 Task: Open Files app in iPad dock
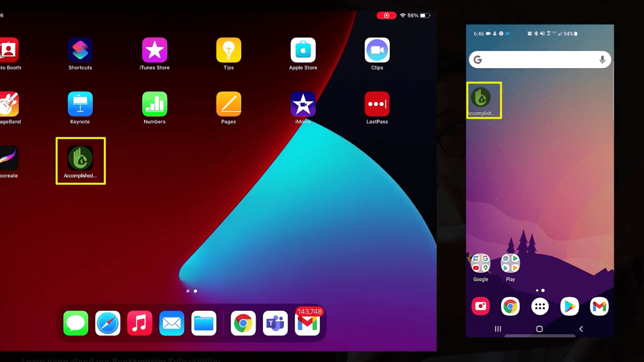click(204, 323)
